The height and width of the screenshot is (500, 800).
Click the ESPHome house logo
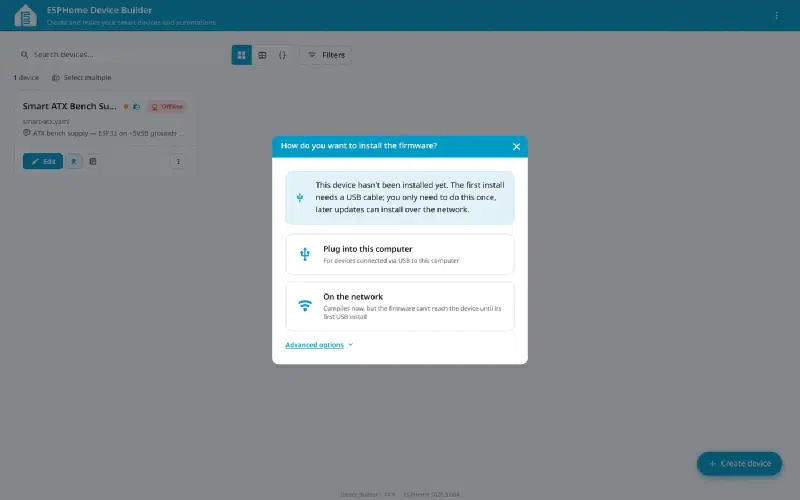click(26, 15)
